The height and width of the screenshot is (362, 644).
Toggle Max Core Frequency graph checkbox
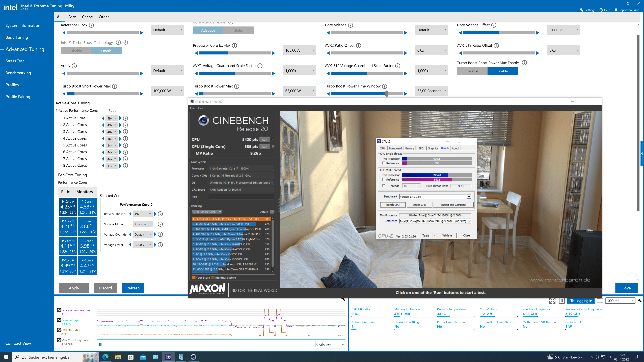(59, 340)
